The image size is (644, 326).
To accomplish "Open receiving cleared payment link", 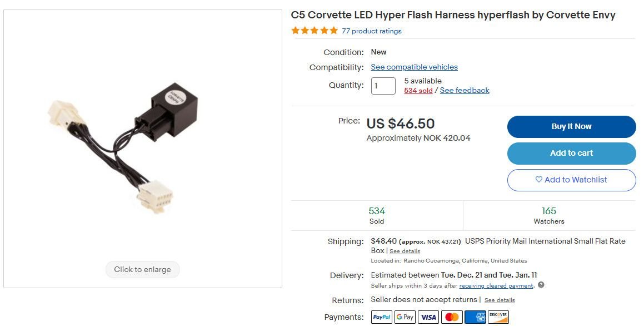I will coord(496,286).
